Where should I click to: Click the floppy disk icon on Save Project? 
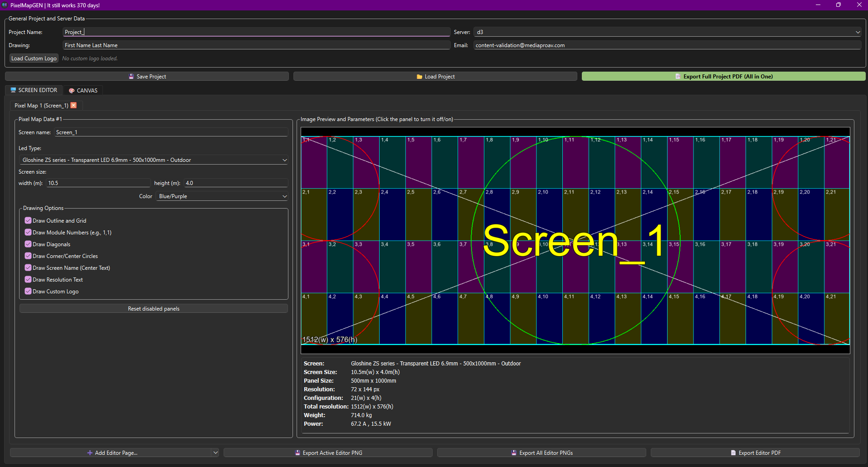click(x=131, y=77)
